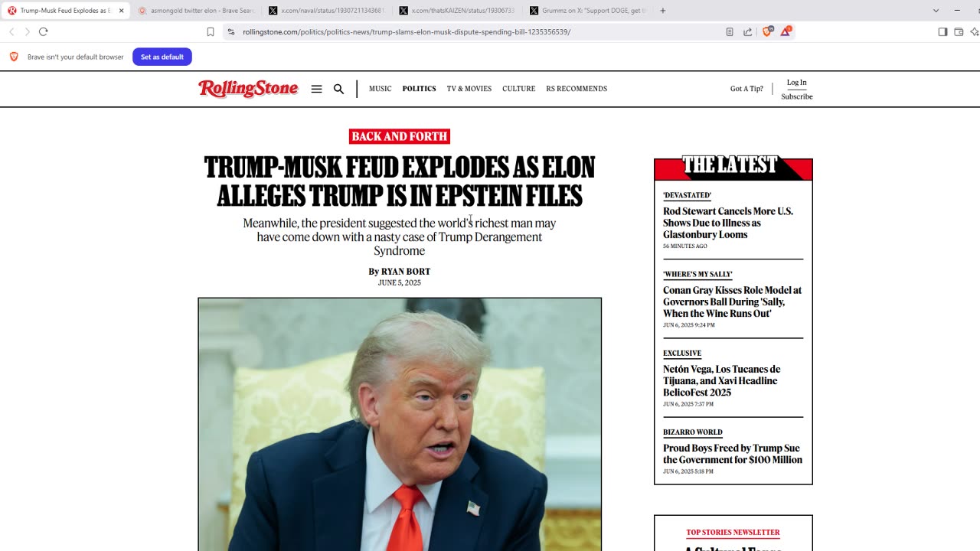Open the TV & MOVIES nav section
Viewport: 980px width, 551px height.
pos(469,89)
